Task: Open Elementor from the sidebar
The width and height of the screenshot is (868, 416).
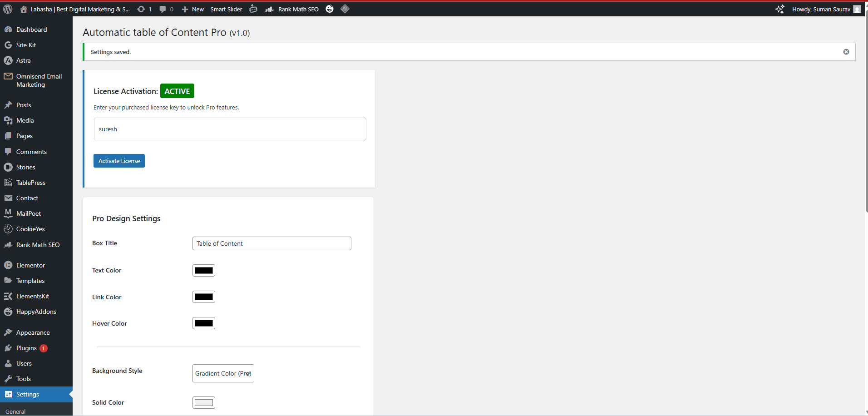Action: click(x=30, y=265)
